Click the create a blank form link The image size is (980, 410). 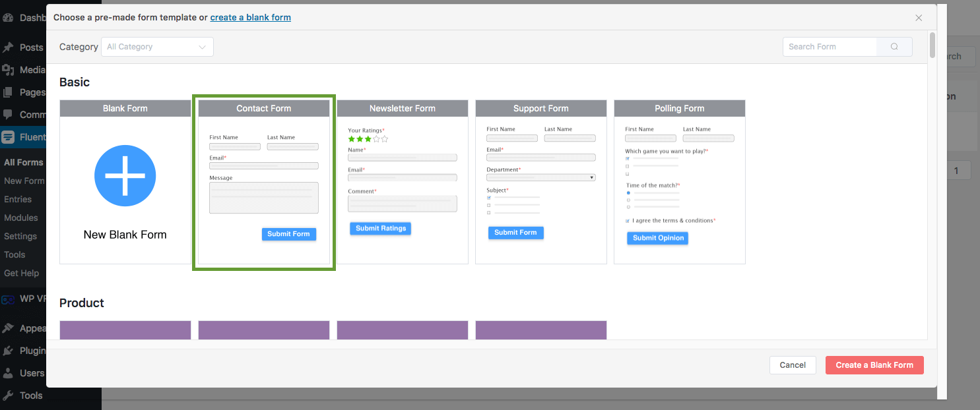[x=250, y=17]
